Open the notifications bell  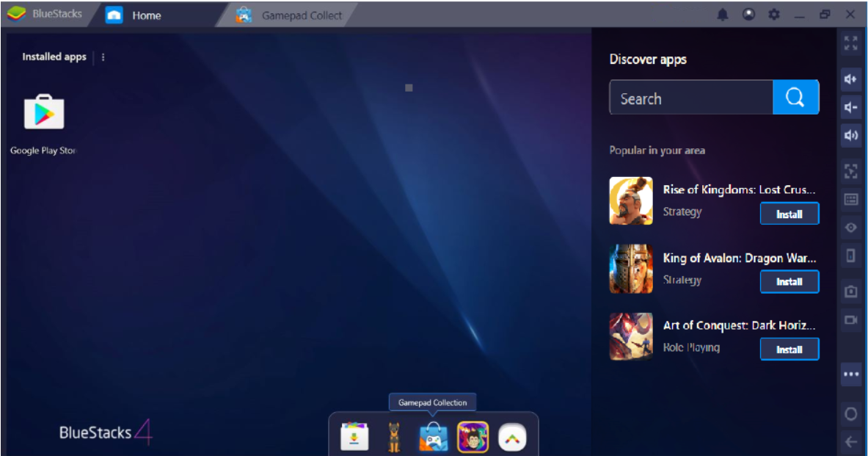pyautogui.click(x=723, y=15)
